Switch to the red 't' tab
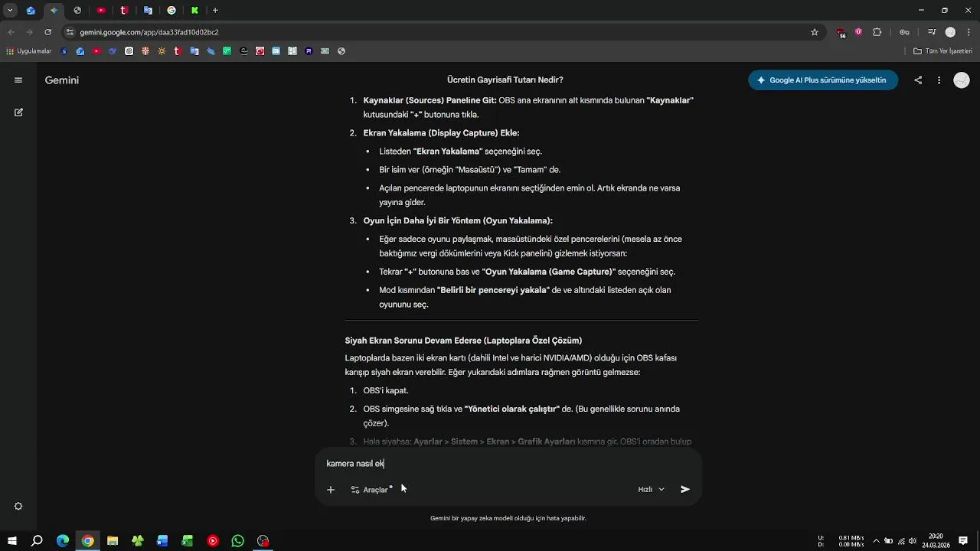 124,11
